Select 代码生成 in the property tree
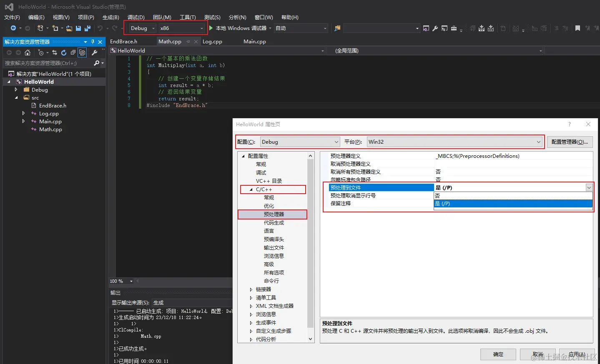Screen dimensions: 600x364 pyautogui.click(x=274, y=223)
